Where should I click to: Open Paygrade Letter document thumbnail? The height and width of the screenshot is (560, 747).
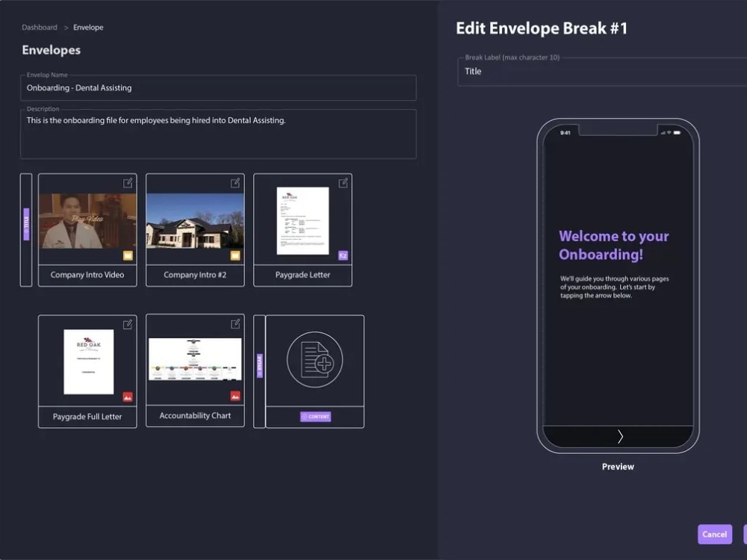[x=303, y=220]
